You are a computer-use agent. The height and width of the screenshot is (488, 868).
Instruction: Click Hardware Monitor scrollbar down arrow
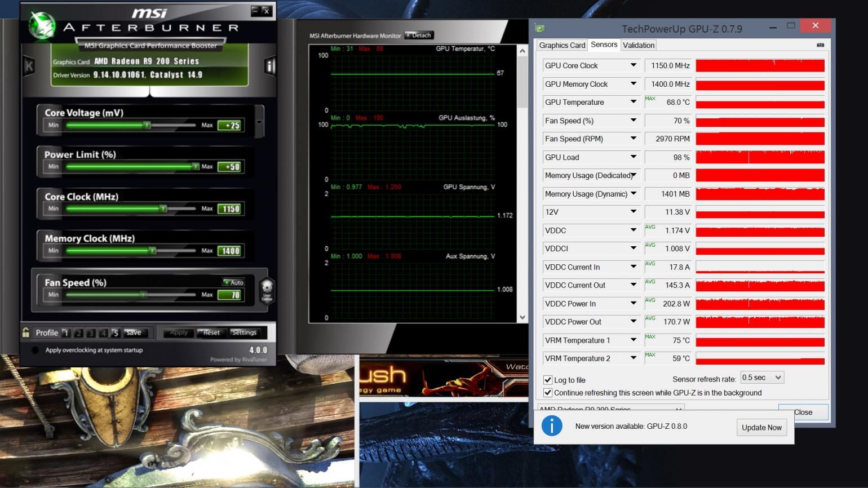point(522,317)
